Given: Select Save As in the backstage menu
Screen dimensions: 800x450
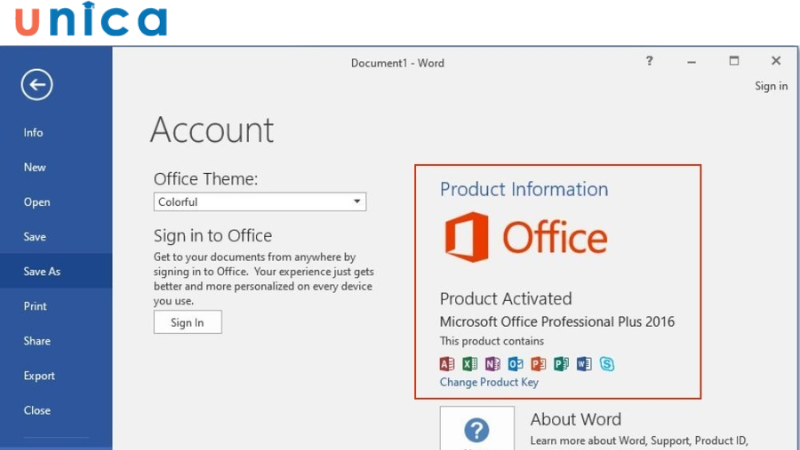Looking at the screenshot, I should [x=42, y=272].
